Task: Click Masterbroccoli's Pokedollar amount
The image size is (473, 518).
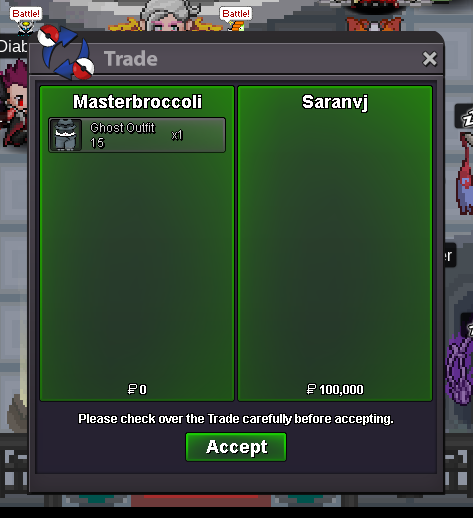Action: click(137, 389)
